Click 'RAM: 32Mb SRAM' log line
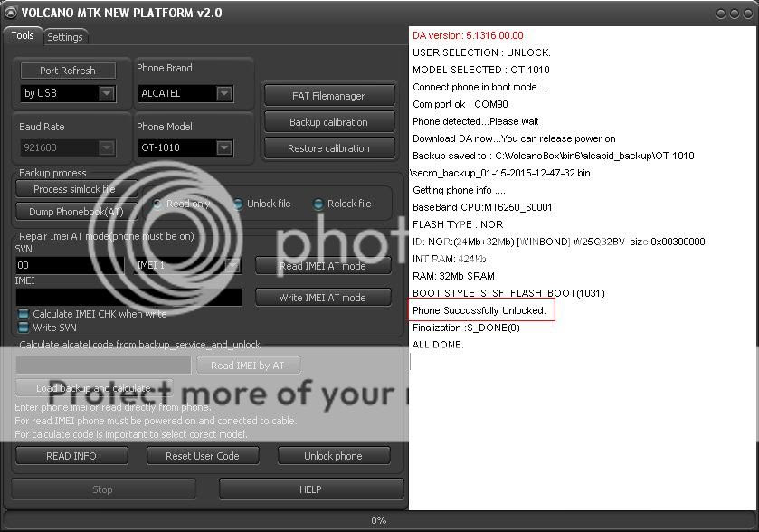This screenshot has width=759, height=532. pos(453,276)
